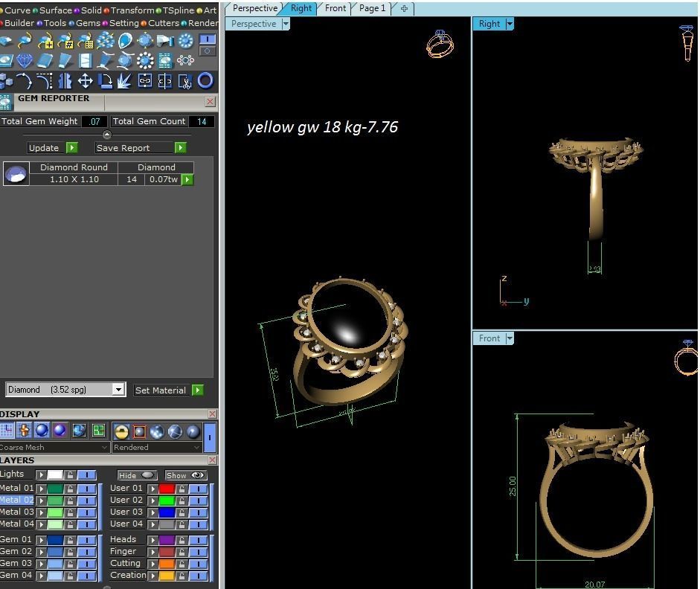Select the gem-on-curve tool with hash badge
The image size is (700, 589).
pyautogui.click(x=65, y=41)
